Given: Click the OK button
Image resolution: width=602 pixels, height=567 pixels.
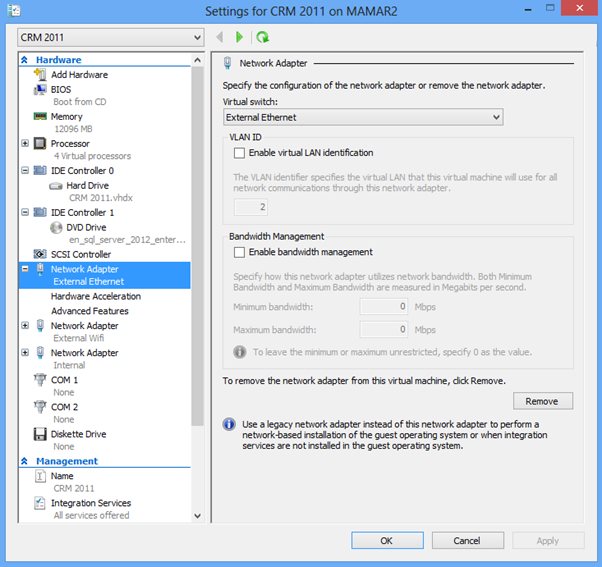Looking at the screenshot, I should [386, 540].
